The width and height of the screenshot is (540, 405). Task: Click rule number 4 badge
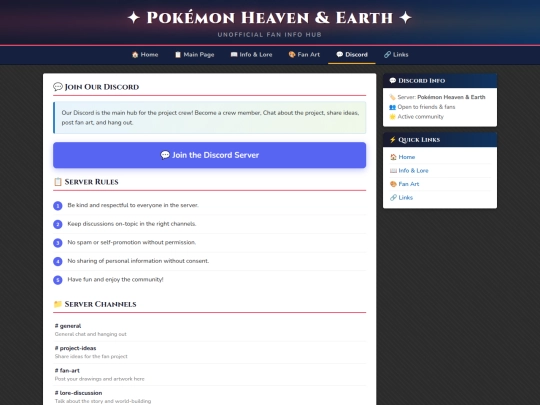point(58,261)
